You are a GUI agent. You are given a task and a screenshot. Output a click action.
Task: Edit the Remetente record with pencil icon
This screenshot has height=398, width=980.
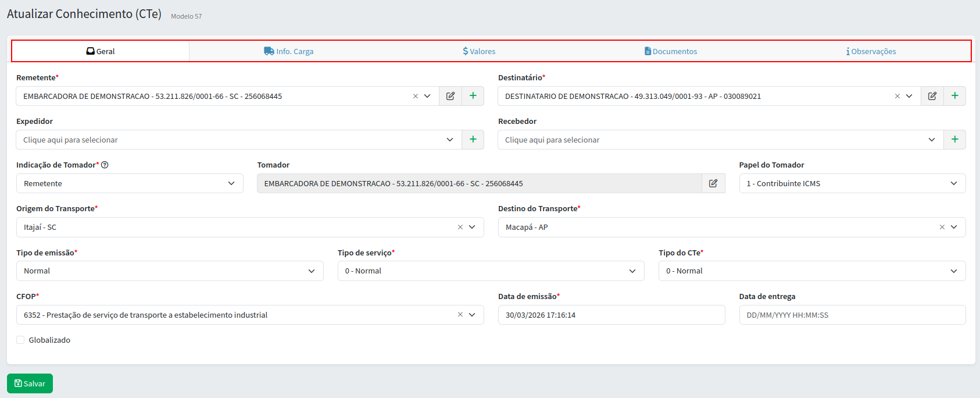click(450, 96)
